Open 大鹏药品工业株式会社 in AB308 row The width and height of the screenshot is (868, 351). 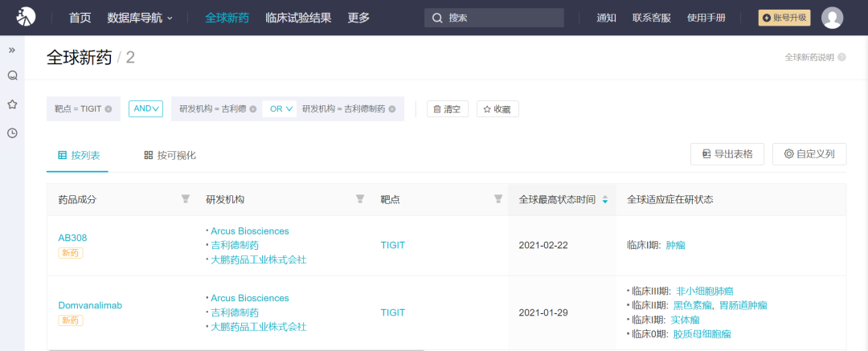tap(259, 259)
